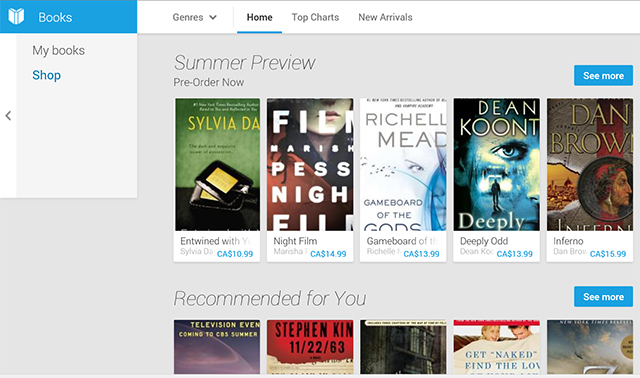The width and height of the screenshot is (640, 378).
Task: Open My books in sidebar
Action: [x=59, y=51]
